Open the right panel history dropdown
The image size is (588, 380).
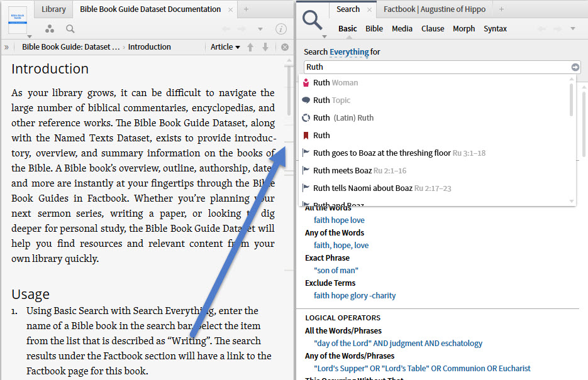coord(573,28)
